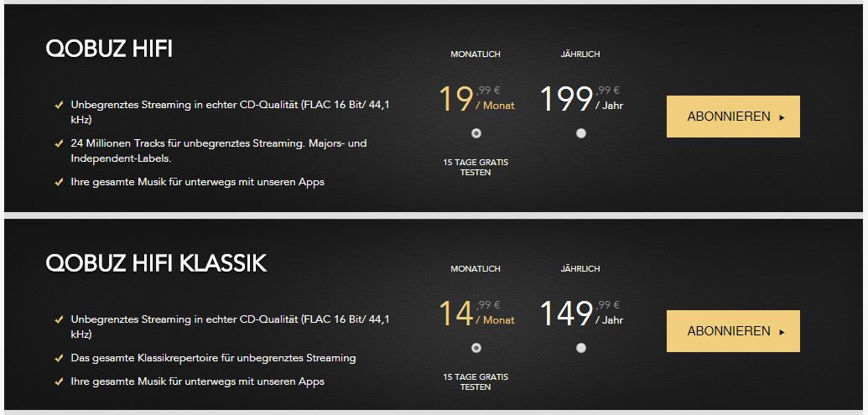Click checkmark beside FLAC streaming in Qobuz Hifi
Screen dimensions: 868x415
58,106
